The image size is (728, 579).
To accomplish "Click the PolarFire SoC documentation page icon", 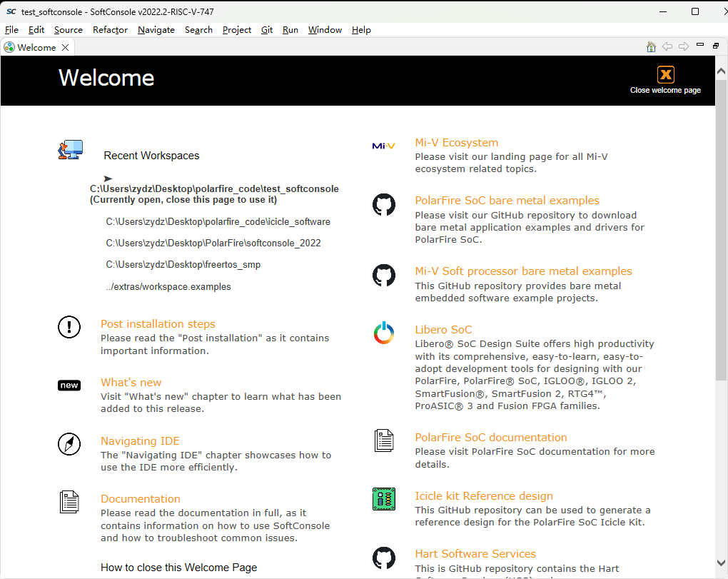I will click(x=384, y=440).
